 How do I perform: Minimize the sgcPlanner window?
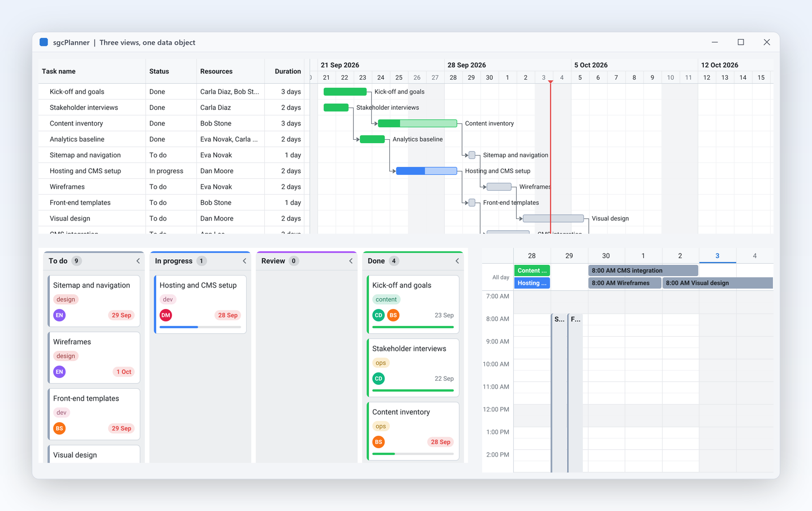point(715,42)
